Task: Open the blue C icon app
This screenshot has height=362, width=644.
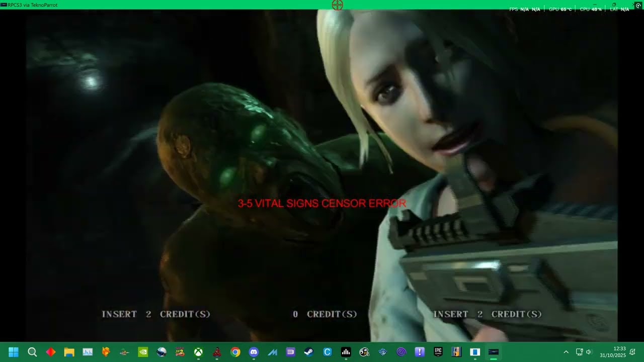Action: coord(328,352)
